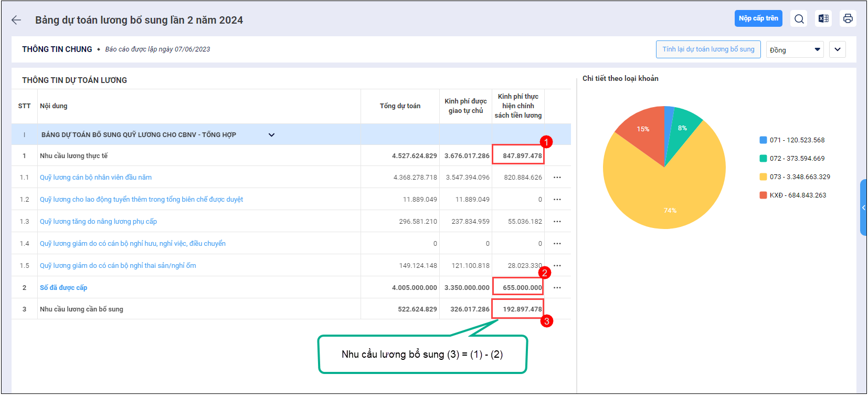Click the blue 071 legend swatch
This screenshot has height=395, width=868.
click(x=763, y=140)
